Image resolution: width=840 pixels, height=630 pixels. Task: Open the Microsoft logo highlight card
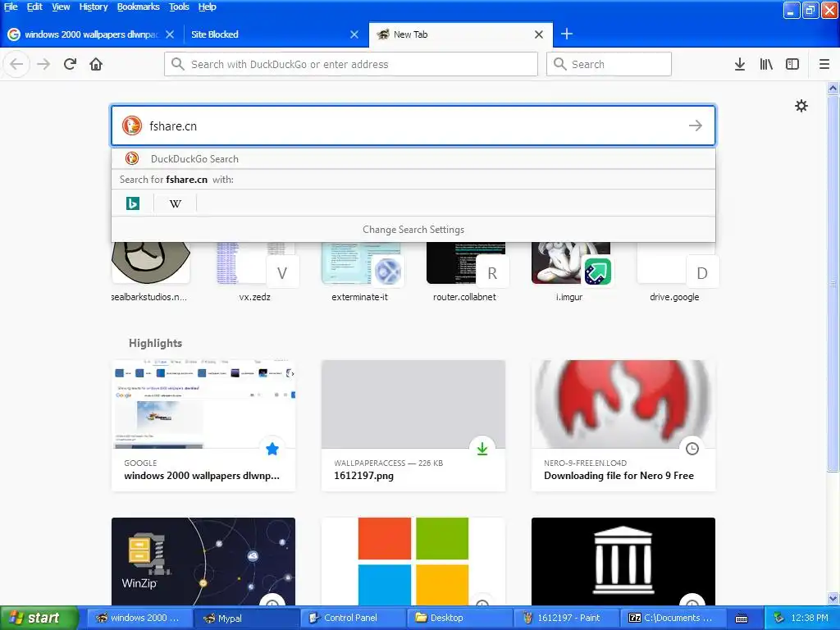pyautogui.click(x=413, y=561)
